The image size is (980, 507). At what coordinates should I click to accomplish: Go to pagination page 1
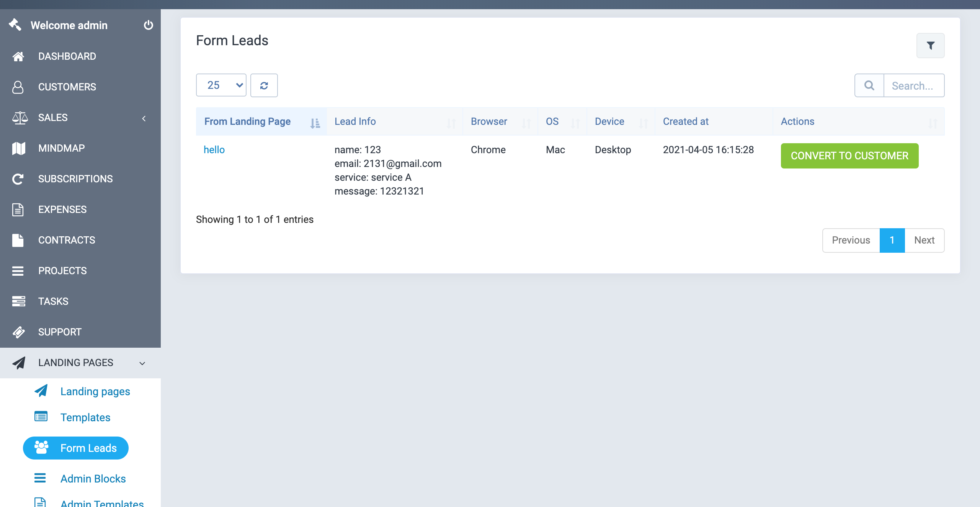click(892, 240)
